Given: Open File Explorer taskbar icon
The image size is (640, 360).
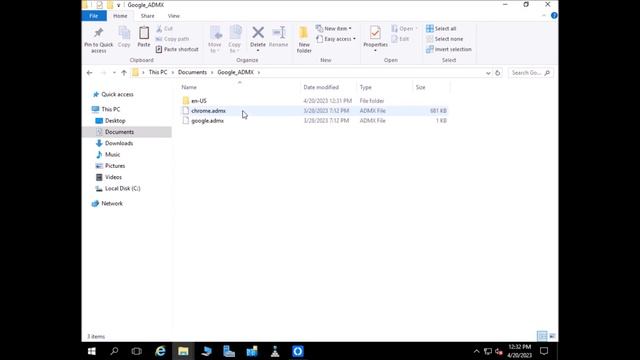Looking at the screenshot, I should click(183, 351).
